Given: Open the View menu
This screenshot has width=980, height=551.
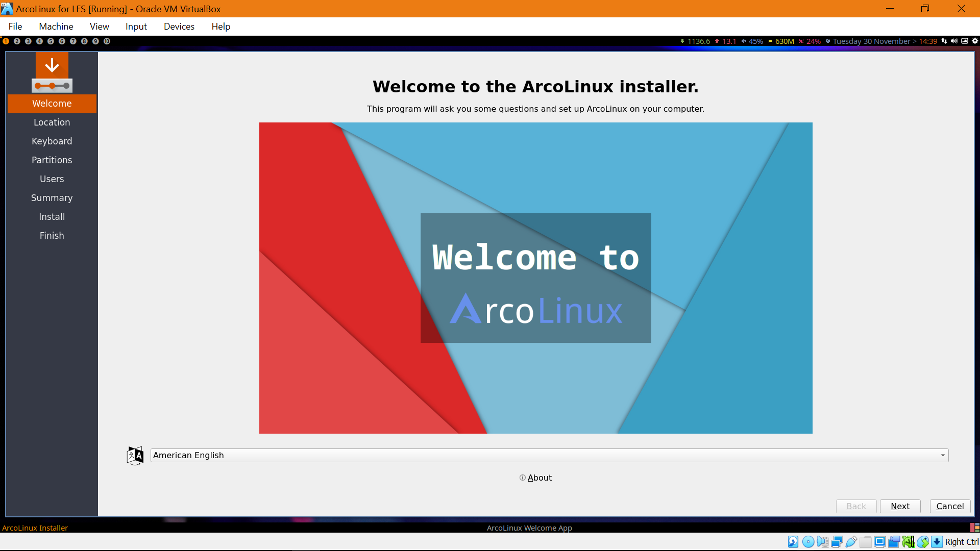Looking at the screenshot, I should tap(100, 27).
